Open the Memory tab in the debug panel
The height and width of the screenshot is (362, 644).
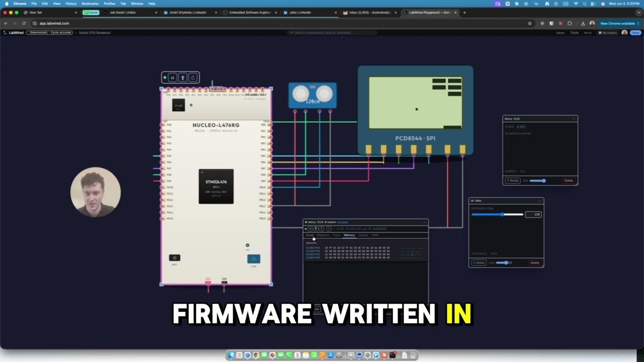(x=349, y=235)
